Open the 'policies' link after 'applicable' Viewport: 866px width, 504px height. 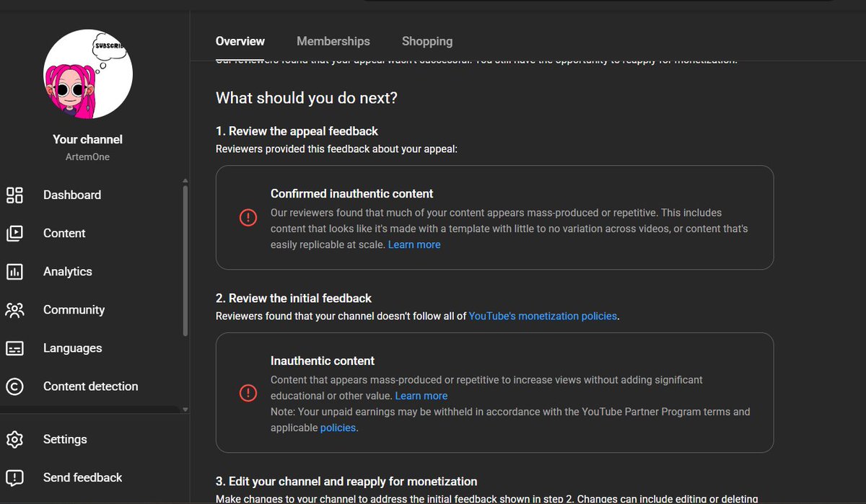pyautogui.click(x=338, y=428)
